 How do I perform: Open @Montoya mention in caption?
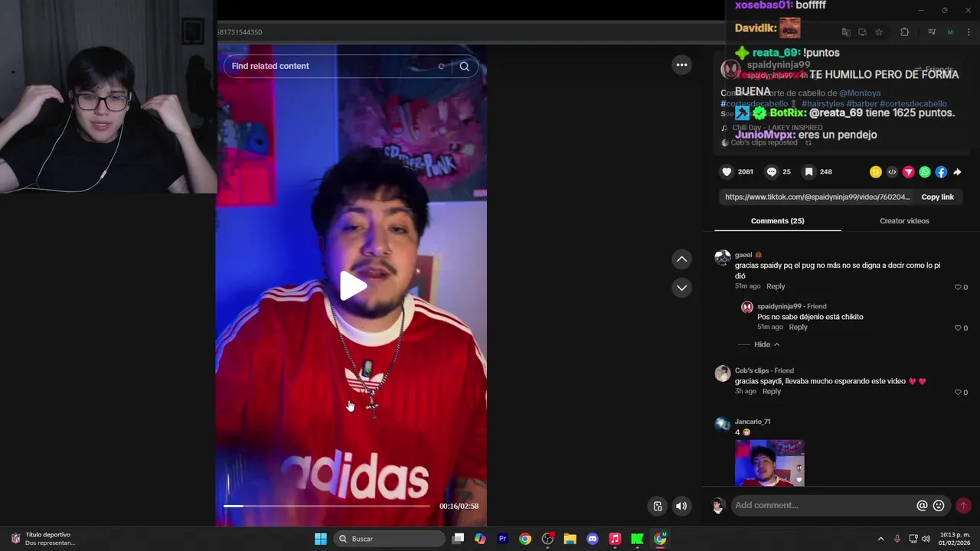pos(860,93)
